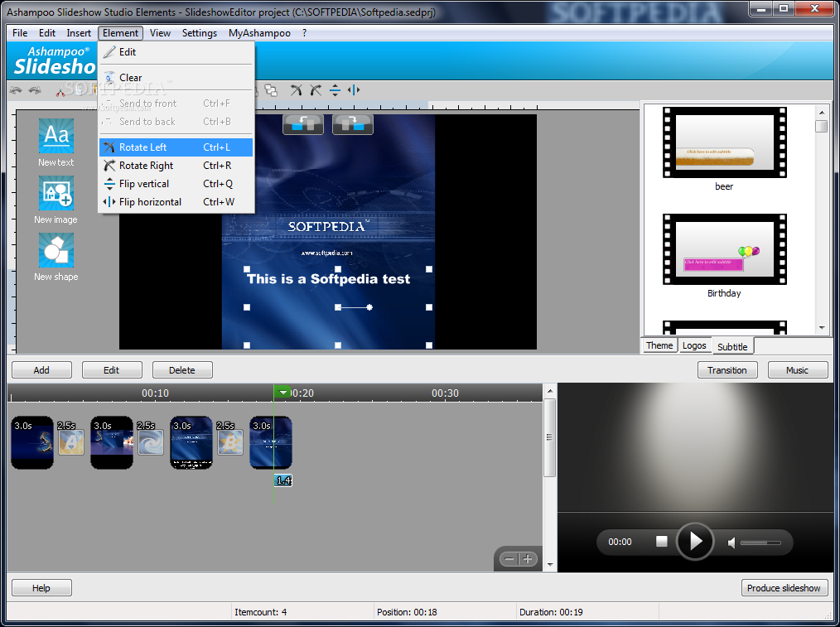
Task: Click the 1.4 subtitle clip on timeline
Action: [282, 480]
